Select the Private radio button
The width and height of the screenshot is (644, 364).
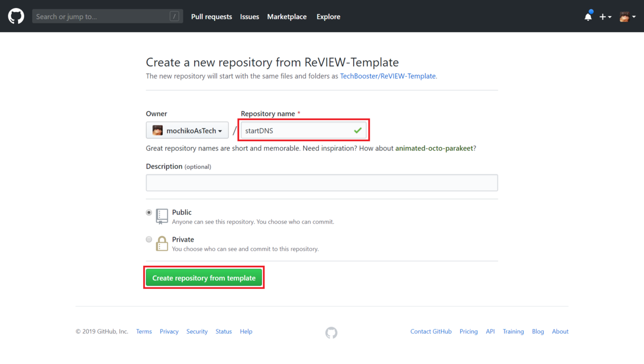(x=149, y=239)
